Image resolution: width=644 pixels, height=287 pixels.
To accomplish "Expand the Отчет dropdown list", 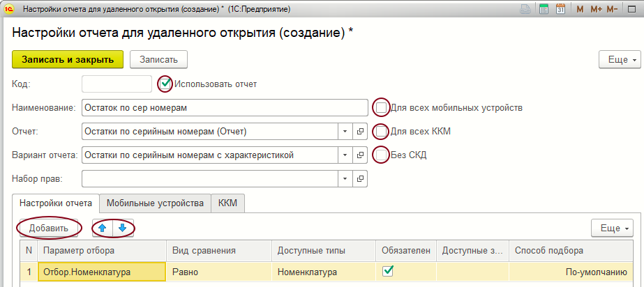I will (x=345, y=132).
